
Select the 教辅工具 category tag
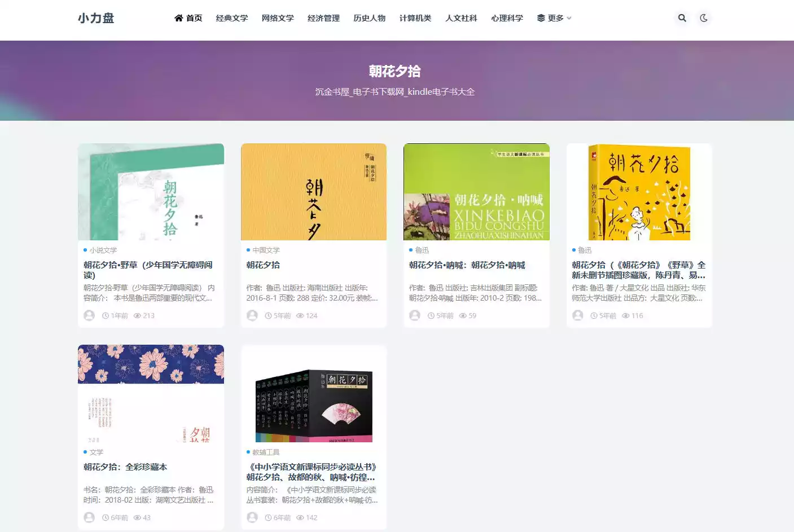[x=266, y=452]
